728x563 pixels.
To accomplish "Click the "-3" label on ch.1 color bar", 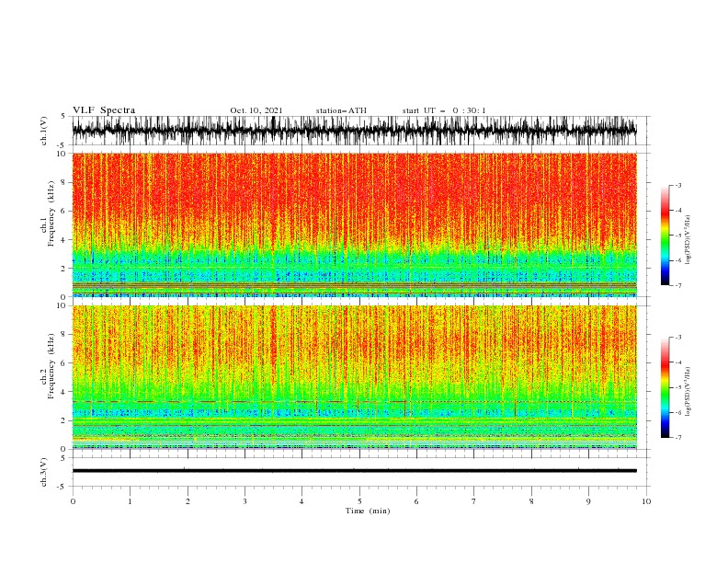I will (678, 185).
